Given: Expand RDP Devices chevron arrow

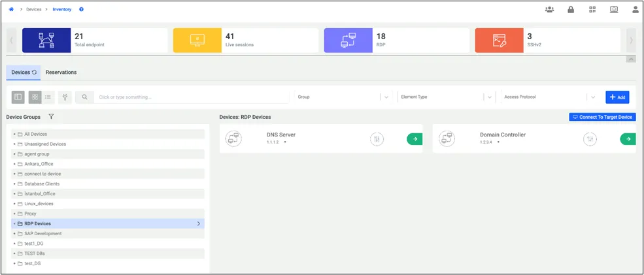Looking at the screenshot, I should [199, 223].
